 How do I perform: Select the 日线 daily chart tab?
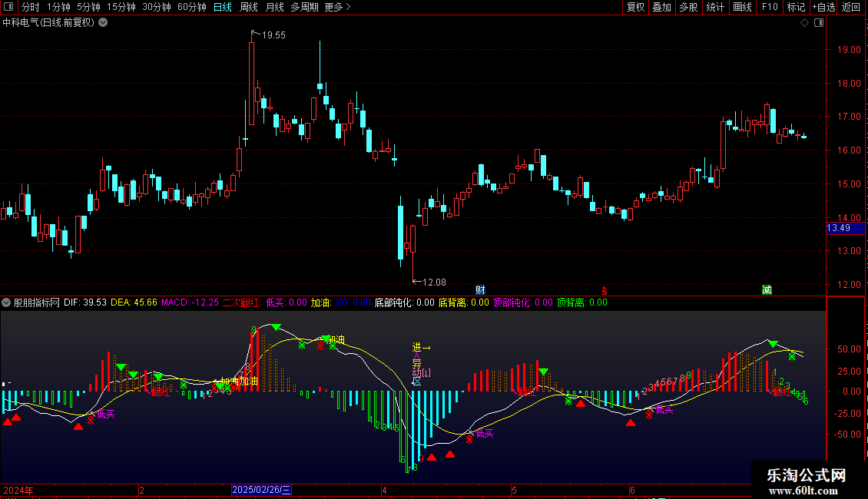tap(223, 7)
